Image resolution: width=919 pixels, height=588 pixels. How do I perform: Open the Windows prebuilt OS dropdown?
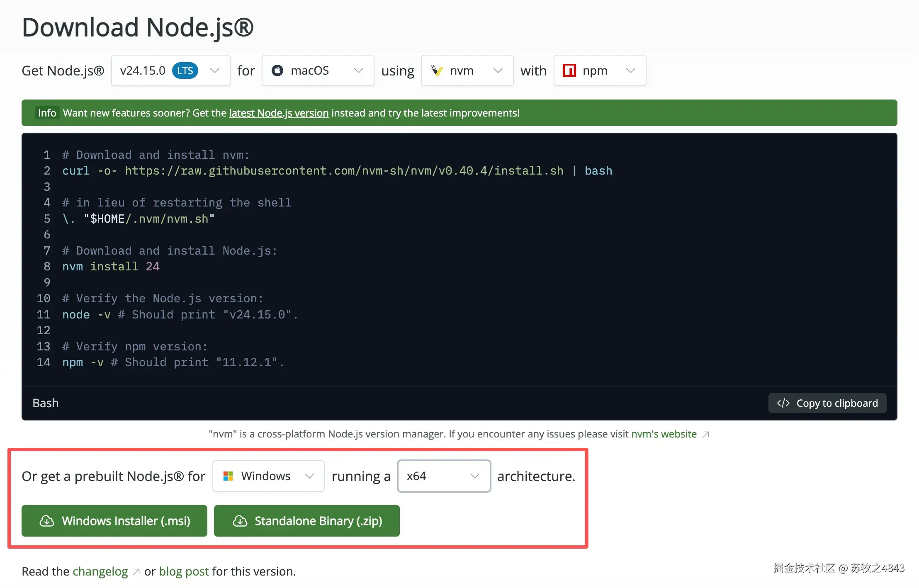(268, 476)
